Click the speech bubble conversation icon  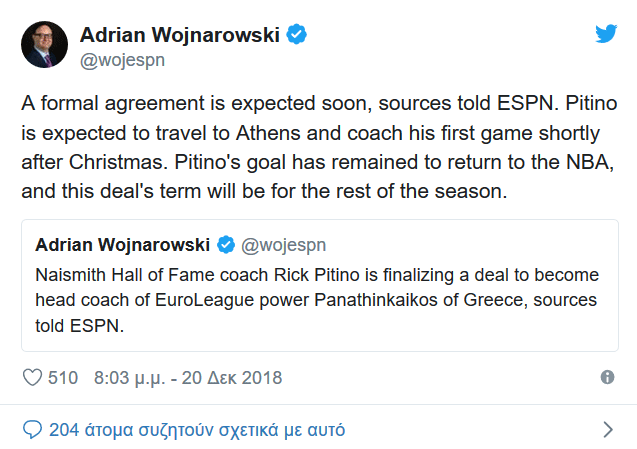click(x=32, y=430)
